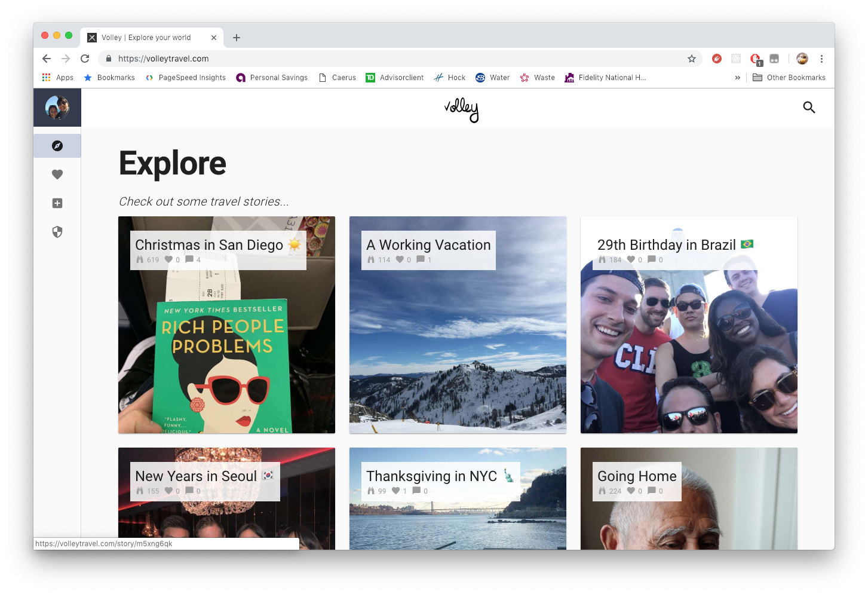Open the Chrome profile avatar
Viewport: 868px width, 594px height.
click(x=802, y=59)
